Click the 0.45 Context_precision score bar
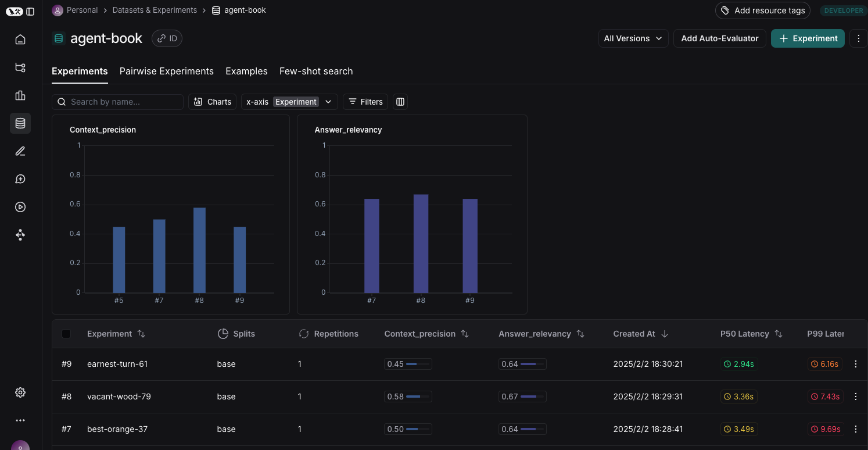Image resolution: width=868 pixels, height=450 pixels. pos(408,364)
